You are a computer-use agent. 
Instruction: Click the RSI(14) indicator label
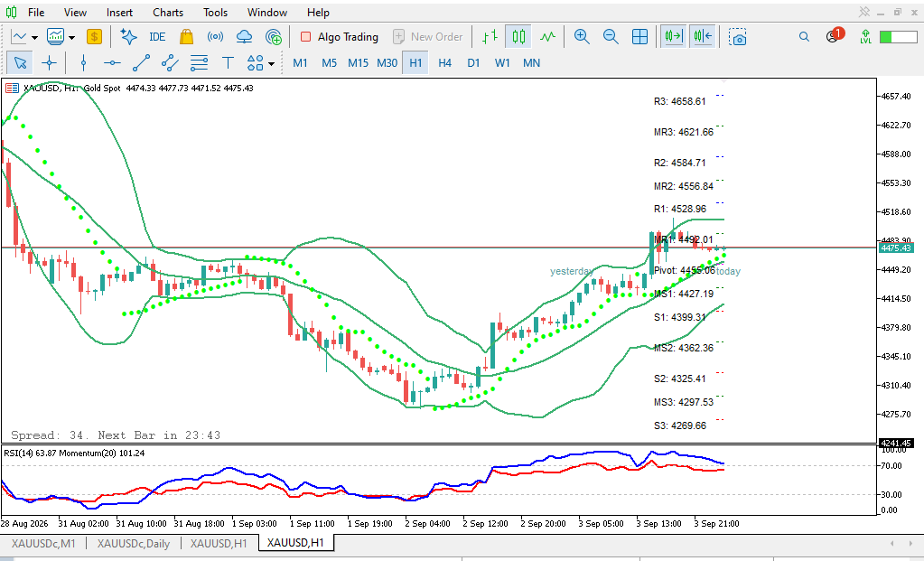click(29, 453)
